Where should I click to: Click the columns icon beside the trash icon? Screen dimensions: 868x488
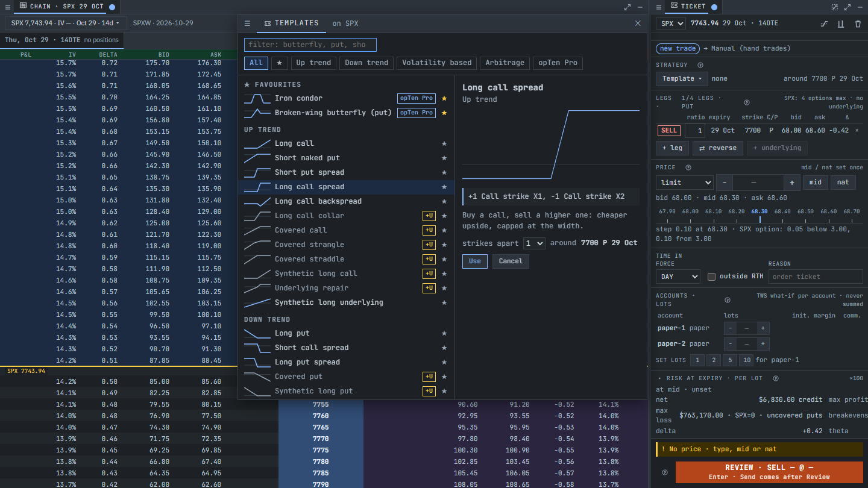[x=841, y=23]
